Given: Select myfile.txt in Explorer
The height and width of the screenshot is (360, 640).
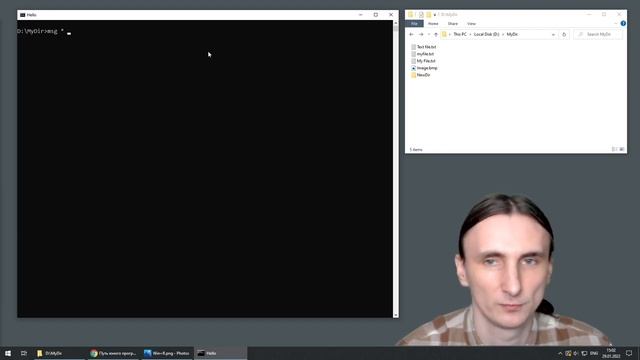Looking at the screenshot, I should (422, 54).
